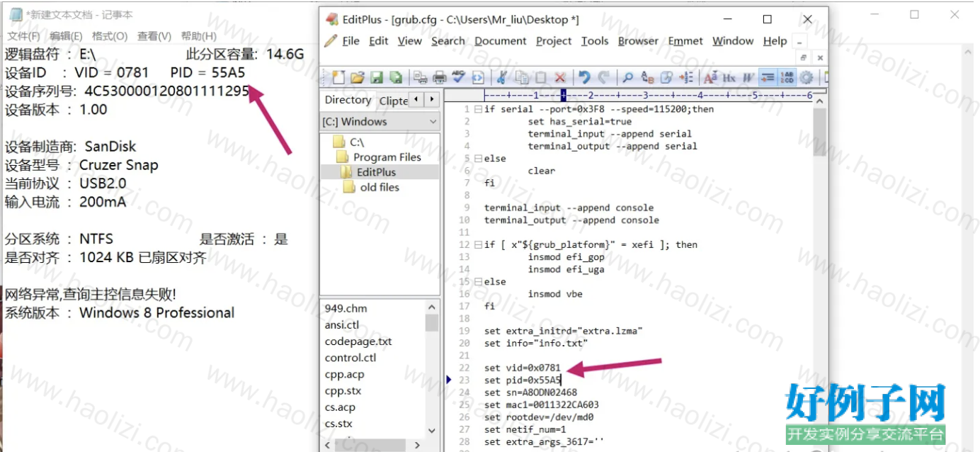
Task: Collapse the code fold at line 1
Action: 478,109
